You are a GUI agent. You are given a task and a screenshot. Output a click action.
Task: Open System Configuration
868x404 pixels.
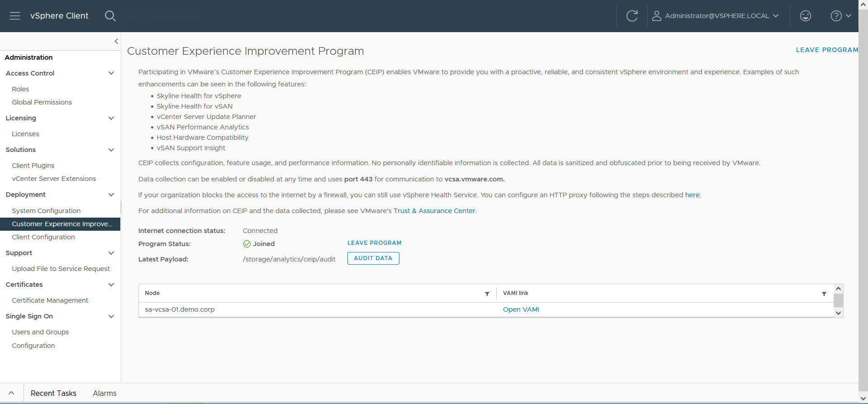46,211
